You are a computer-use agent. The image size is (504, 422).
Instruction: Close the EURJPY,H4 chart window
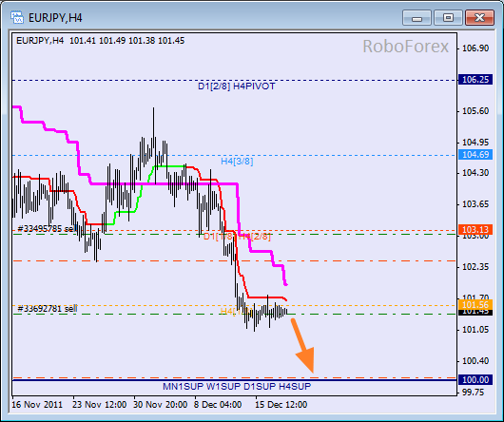(479, 18)
